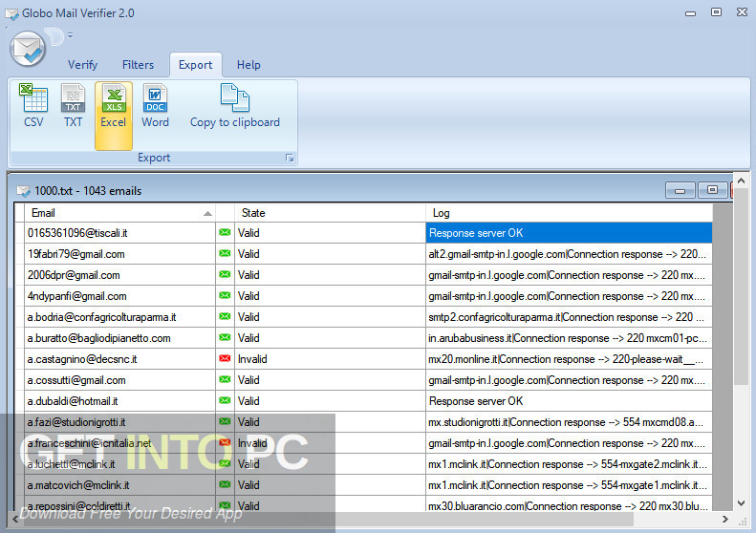Toggle the Email column sort arrow

[x=207, y=214]
